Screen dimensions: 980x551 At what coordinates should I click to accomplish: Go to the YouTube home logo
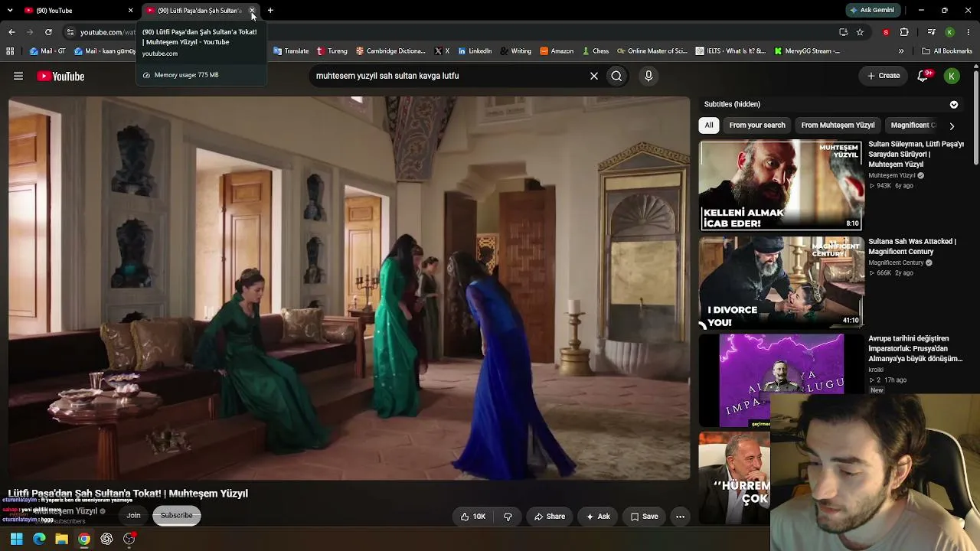pyautogui.click(x=60, y=76)
